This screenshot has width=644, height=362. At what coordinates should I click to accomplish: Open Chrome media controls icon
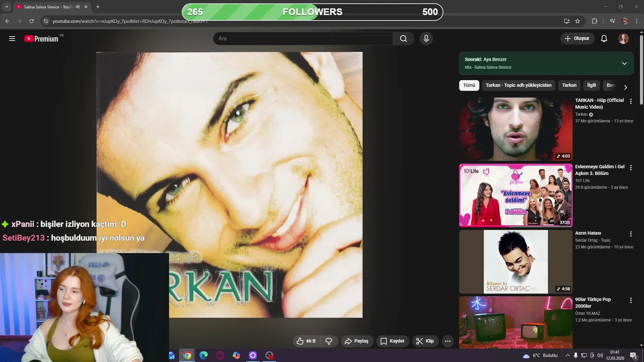[x=612, y=21]
